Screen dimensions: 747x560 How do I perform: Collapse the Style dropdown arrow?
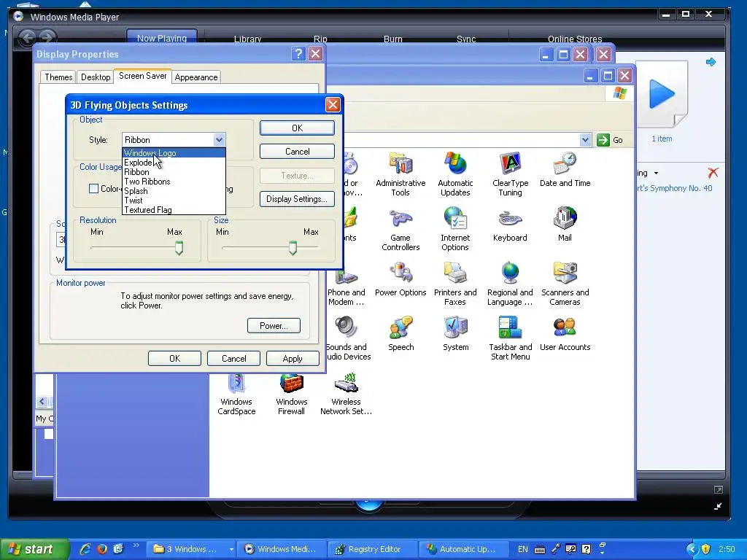point(219,139)
